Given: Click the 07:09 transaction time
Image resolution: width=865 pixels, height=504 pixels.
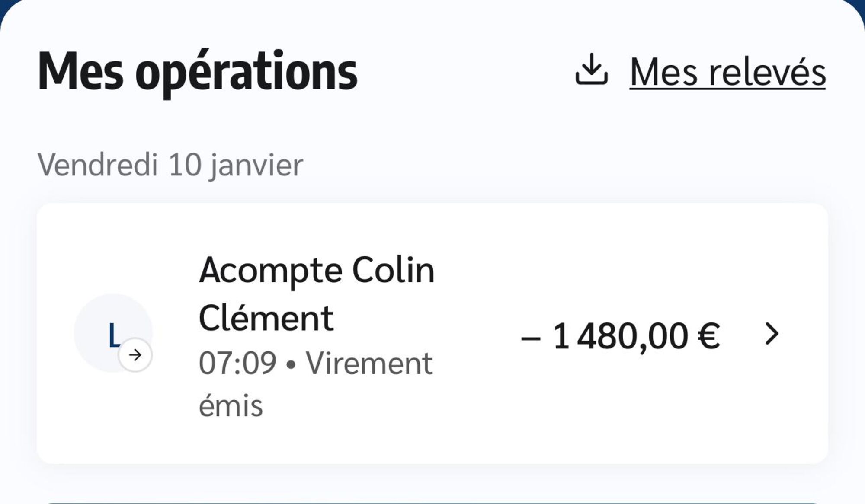Looking at the screenshot, I should point(237,363).
